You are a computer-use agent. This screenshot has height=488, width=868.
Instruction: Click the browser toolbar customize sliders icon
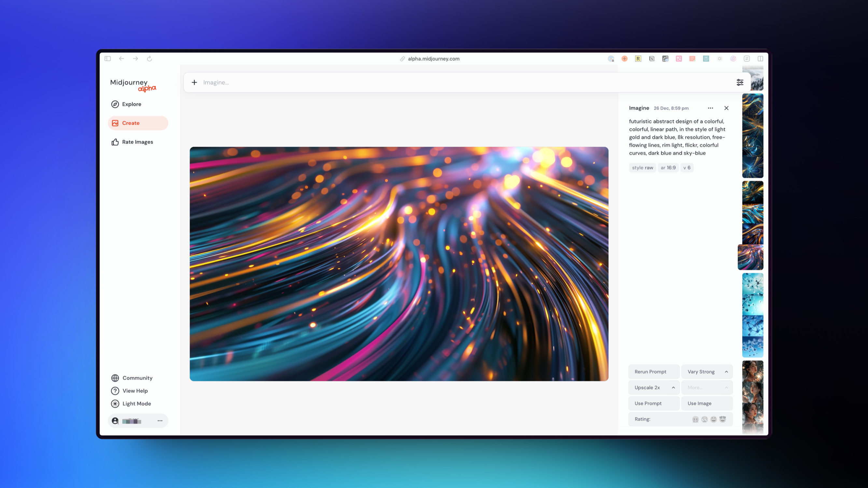pos(747,59)
